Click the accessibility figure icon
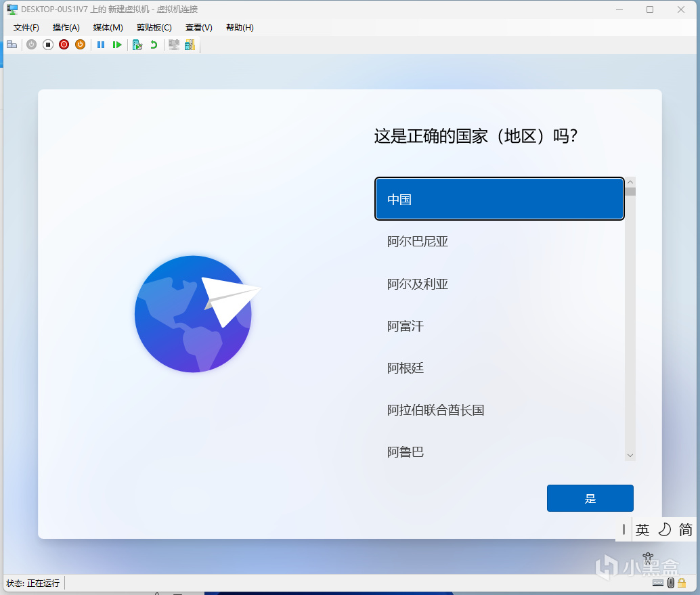 click(x=648, y=558)
